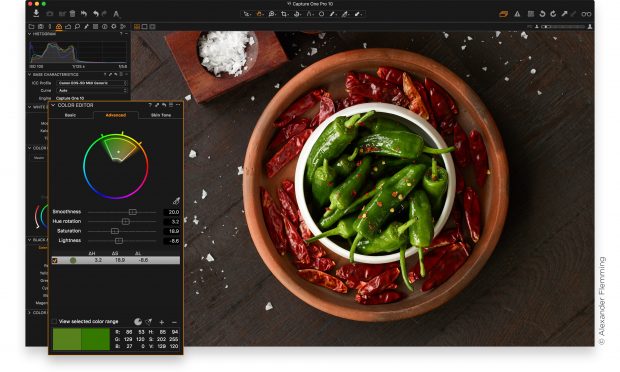Select the rotate straighten tool
The width and height of the screenshot is (620, 372).
(297, 14)
